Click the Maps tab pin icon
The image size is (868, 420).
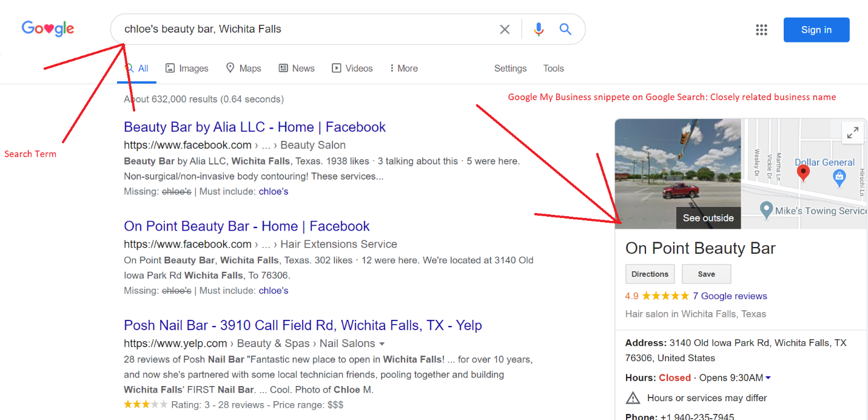click(x=230, y=68)
